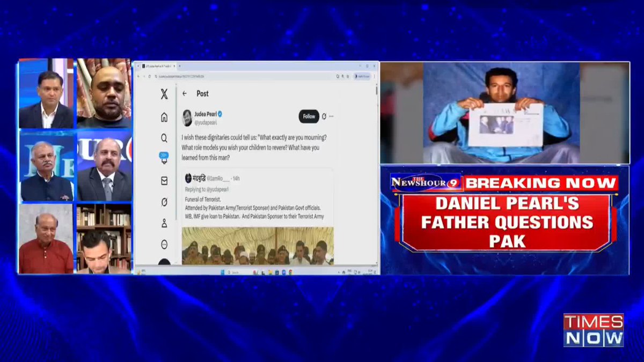Viewport: 644px width, 362px height.
Task: Open a new browser tab with plus
Action: 179,66
